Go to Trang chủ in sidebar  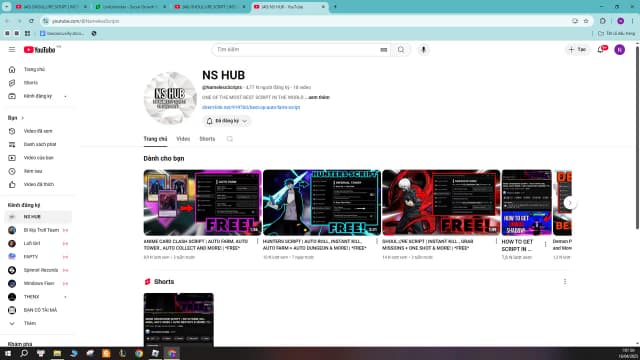pos(39,69)
